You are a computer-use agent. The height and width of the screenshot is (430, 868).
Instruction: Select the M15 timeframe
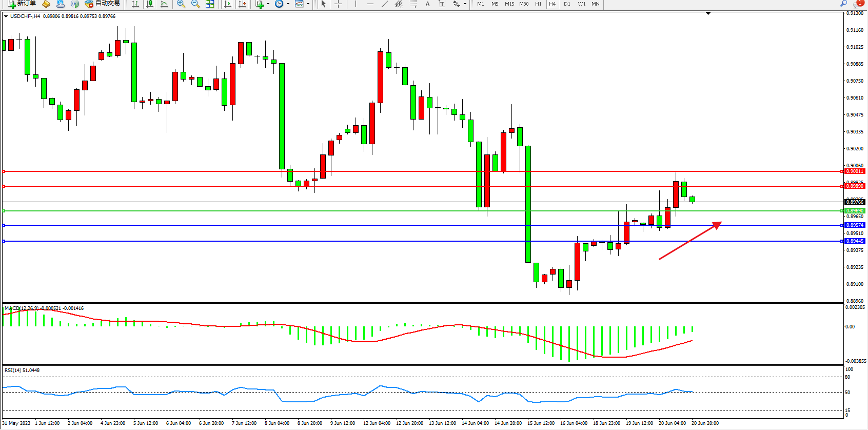pos(509,4)
